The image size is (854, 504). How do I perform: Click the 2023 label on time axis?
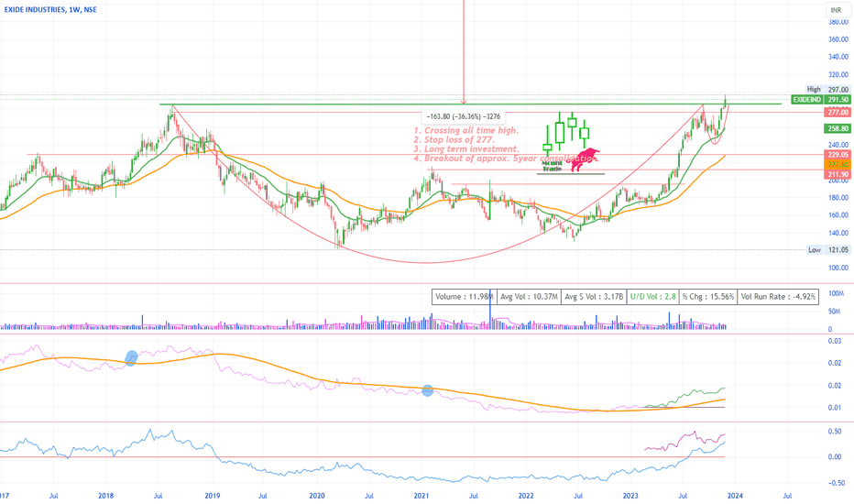pos(630,496)
